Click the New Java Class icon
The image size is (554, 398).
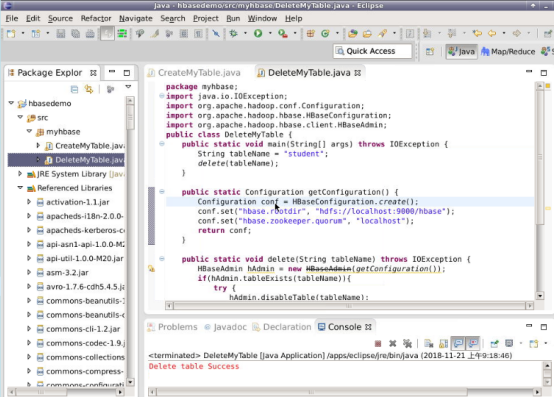point(325,34)
